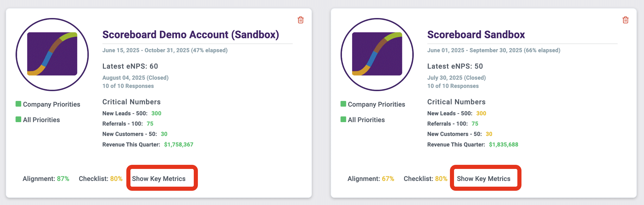Click green Company Priorities square in Demo Account

coord(19,104)
